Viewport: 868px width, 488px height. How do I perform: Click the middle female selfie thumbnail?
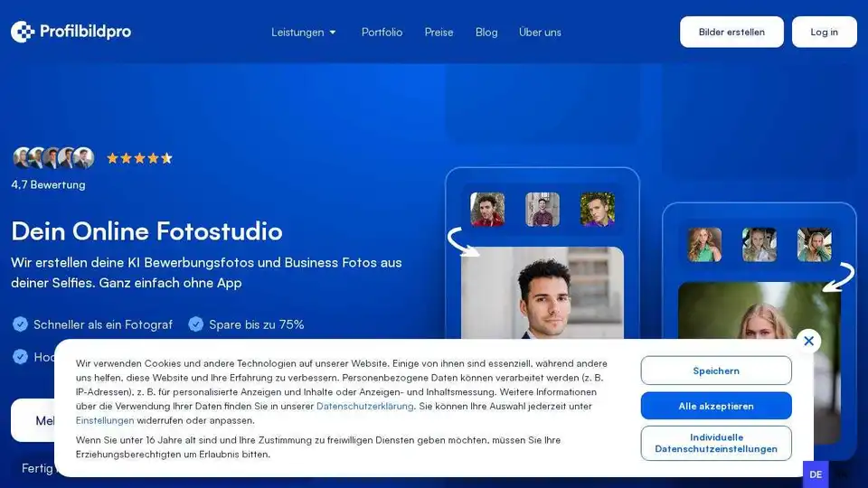click(x=759, y=245)
